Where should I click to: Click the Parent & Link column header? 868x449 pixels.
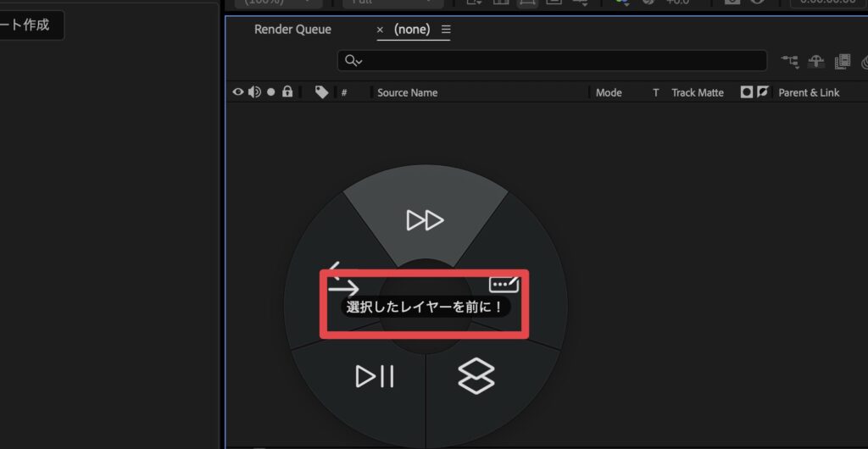click(x=809, y=93)
